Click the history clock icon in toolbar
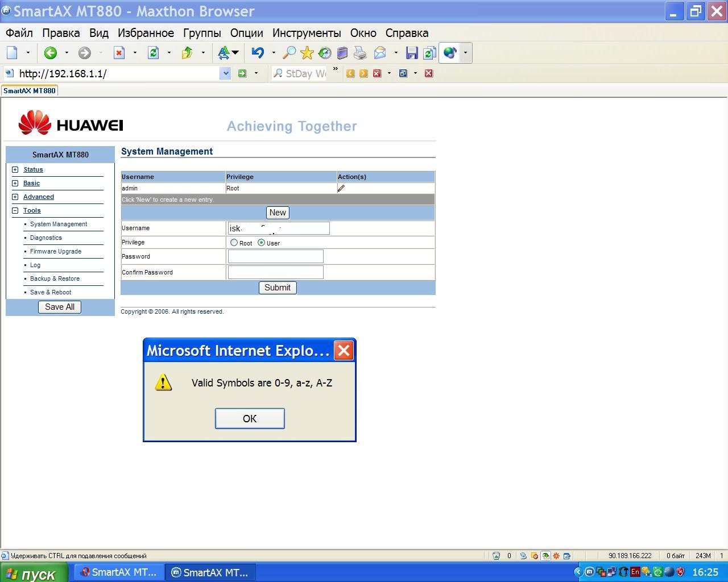Screen dimensions: 728x582 [325, 53]
